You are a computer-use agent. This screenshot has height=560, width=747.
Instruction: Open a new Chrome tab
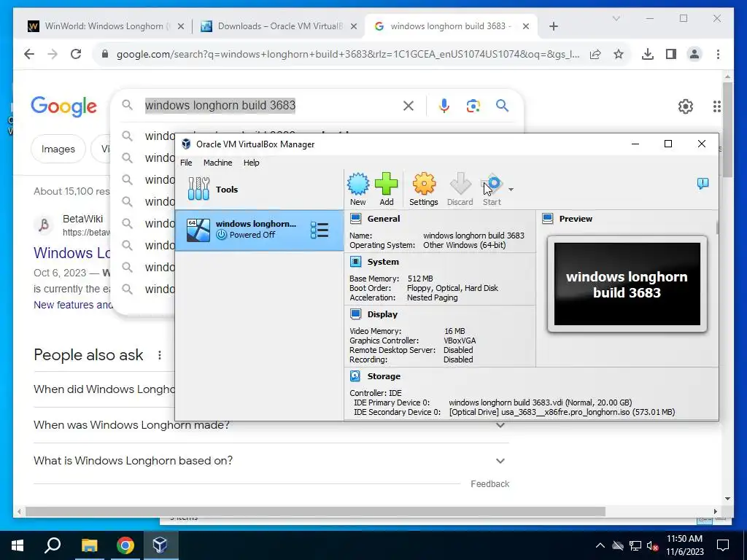[x=553, y=27]
